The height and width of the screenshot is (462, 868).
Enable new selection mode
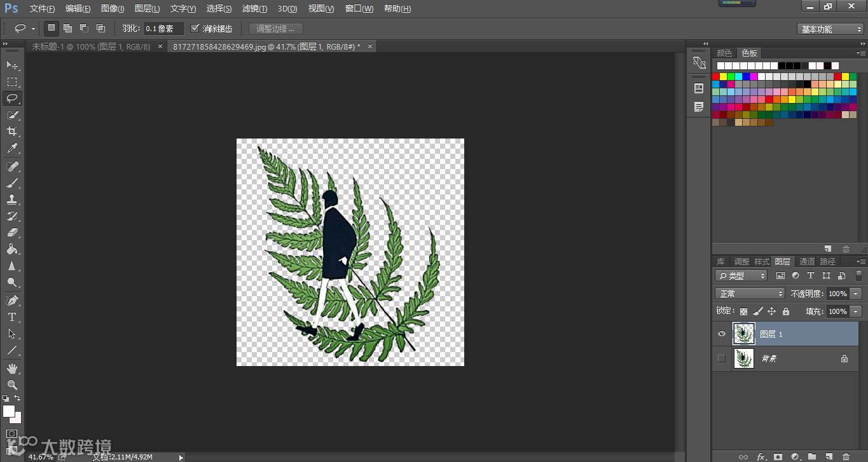[x=52, y=28]
